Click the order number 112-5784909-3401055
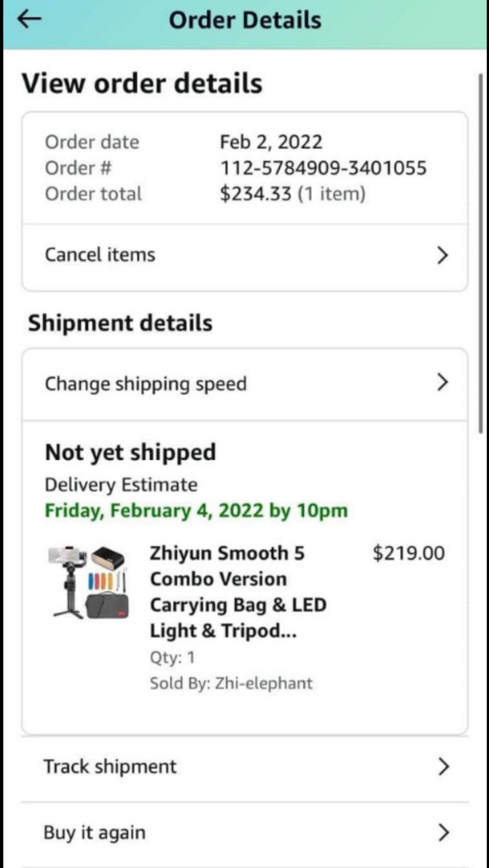Image resolution: width=489 pixels, height=868 pixels. point(323,168)
